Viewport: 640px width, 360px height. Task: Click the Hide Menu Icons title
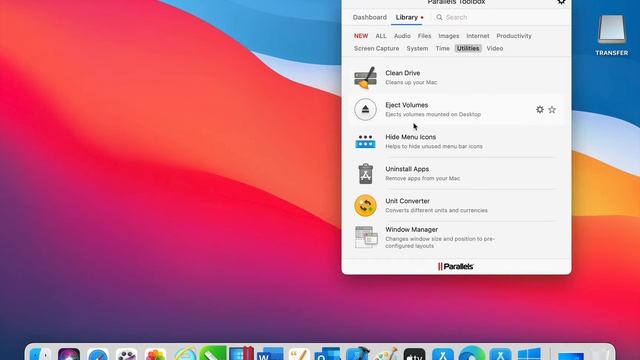411,137
